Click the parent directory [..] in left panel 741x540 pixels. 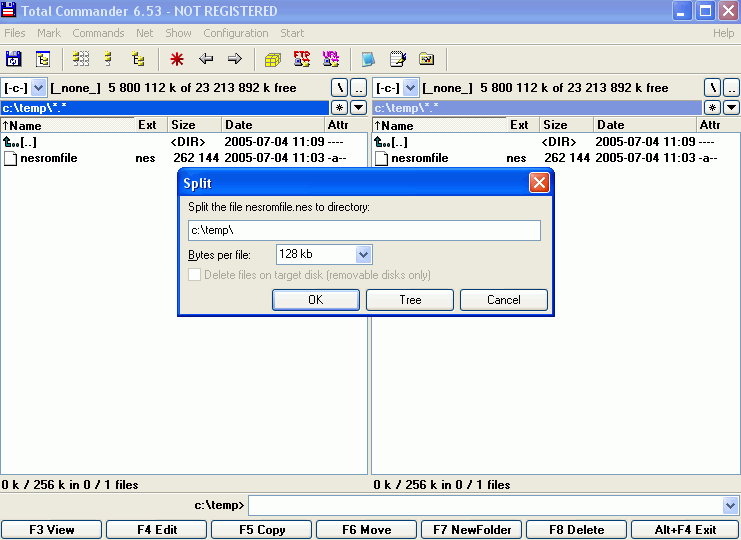coord(20,142)
